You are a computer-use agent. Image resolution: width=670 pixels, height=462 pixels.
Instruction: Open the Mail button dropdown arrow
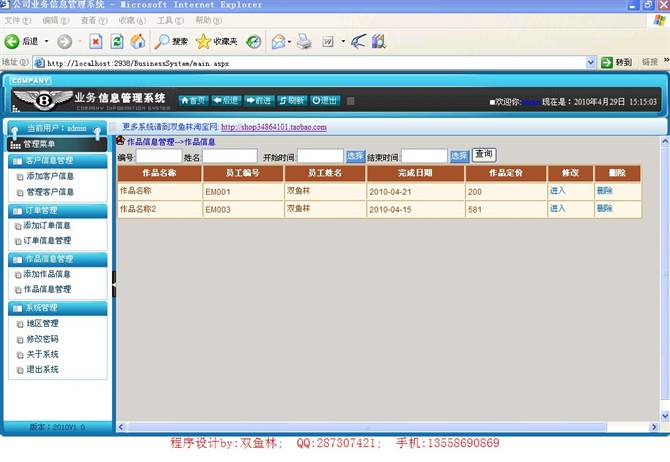pos(289,41)
